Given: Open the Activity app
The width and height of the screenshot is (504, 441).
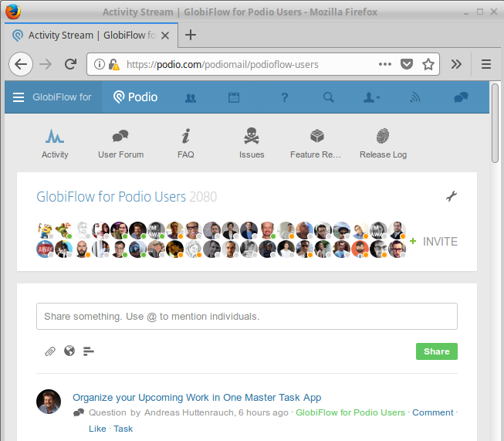Looking at the screenshot, I should coord(55,144).
